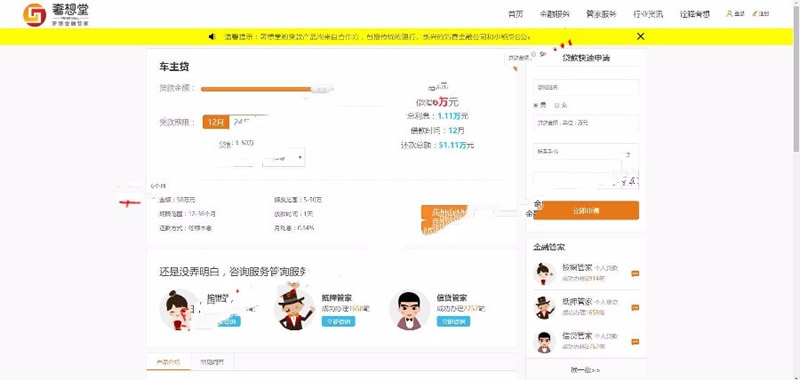800x380 pixels.
Task: Select the male (男) radio button
Action: (536, 105)
